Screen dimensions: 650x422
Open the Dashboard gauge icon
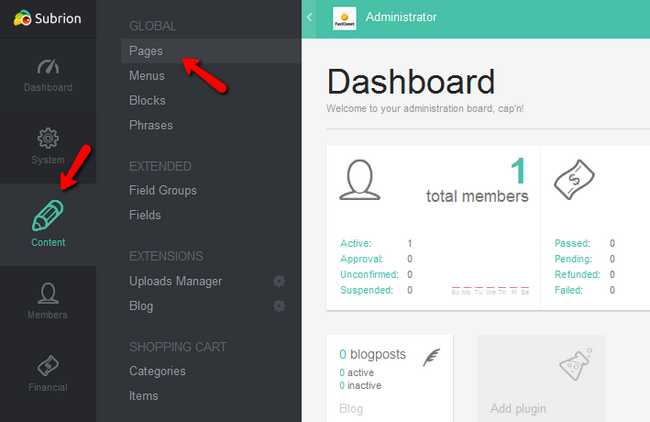point(47,67)
